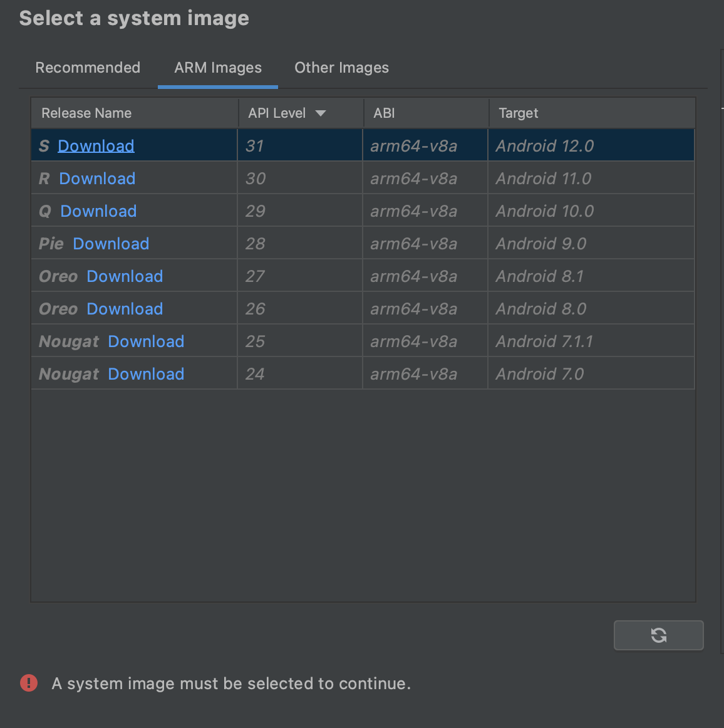Download the Q Android 10.0 image

pyautogui.click(x=98, y=211)
